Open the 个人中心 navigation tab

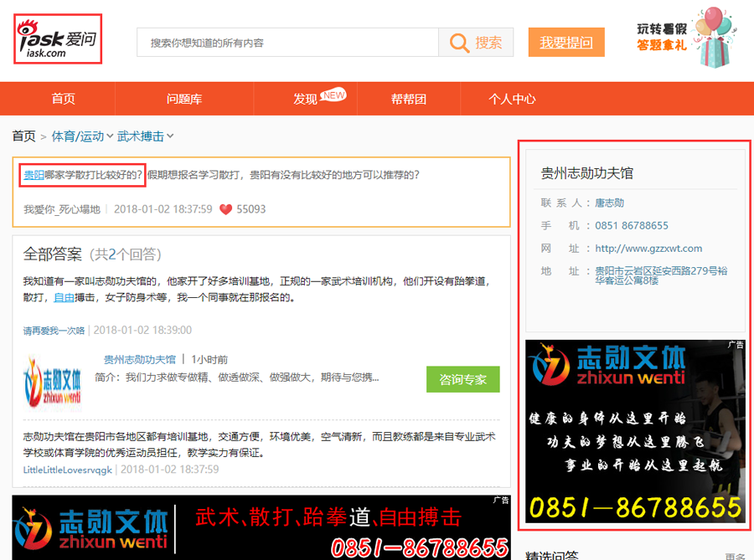pos(512,99)
